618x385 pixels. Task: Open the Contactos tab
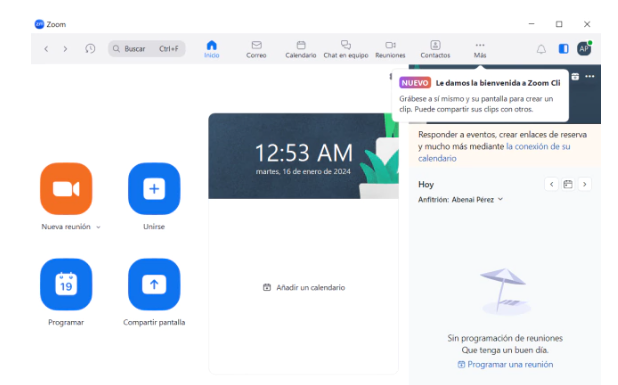pos(435,49)
